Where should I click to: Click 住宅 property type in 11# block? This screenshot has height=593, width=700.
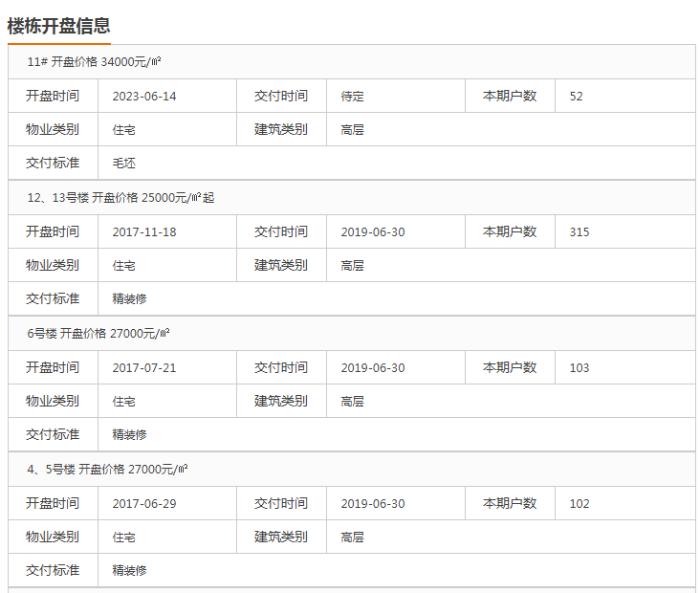coord(123,129)
